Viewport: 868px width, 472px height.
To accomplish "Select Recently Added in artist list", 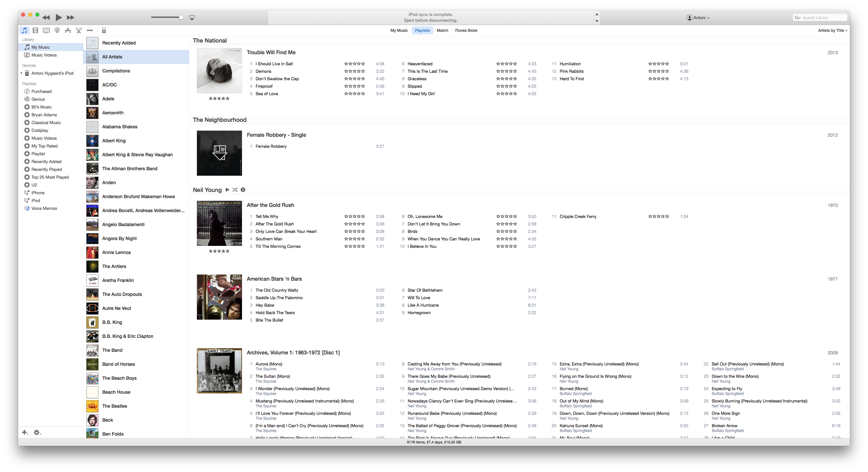I will point(136,43).
